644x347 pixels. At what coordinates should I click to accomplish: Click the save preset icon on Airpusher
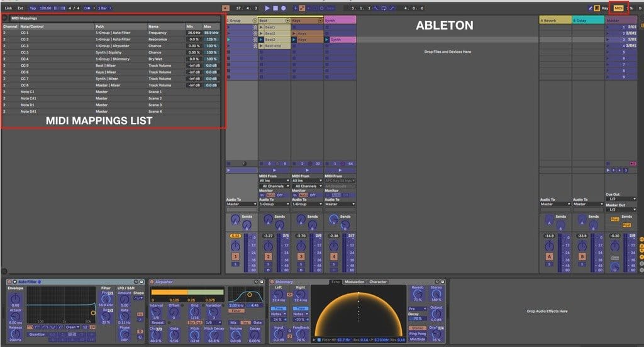click(x=261, y=282)
